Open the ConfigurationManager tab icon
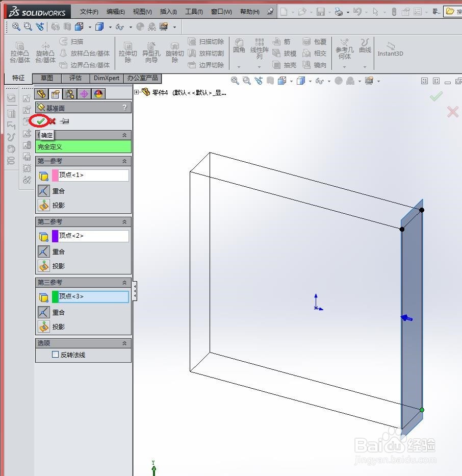The height and width of the screenshot is (476, 462). tap(70, 94)
